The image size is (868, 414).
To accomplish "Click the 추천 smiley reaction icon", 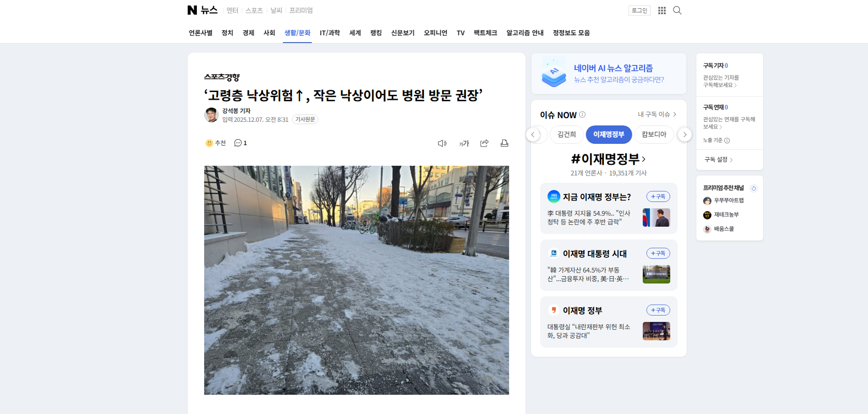I will coord(209,143).
